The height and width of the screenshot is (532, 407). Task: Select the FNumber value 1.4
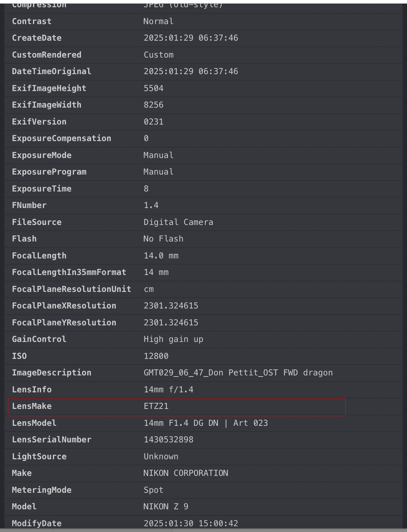(x=151, y=206)
